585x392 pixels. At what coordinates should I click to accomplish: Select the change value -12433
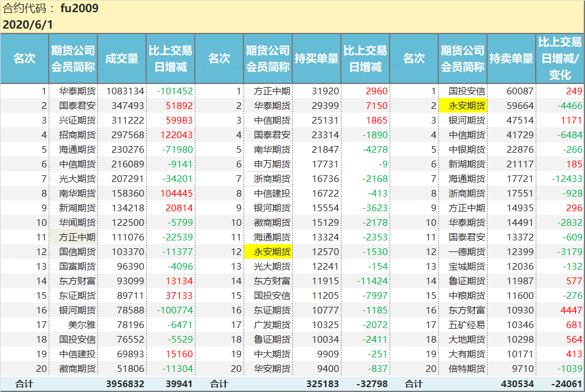point(567,179)
